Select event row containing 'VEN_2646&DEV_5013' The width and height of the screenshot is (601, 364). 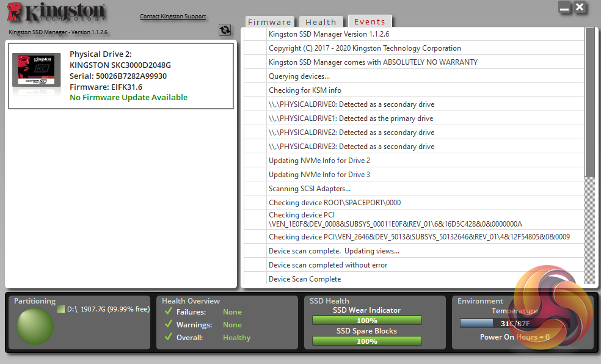[x=414, y=237]
